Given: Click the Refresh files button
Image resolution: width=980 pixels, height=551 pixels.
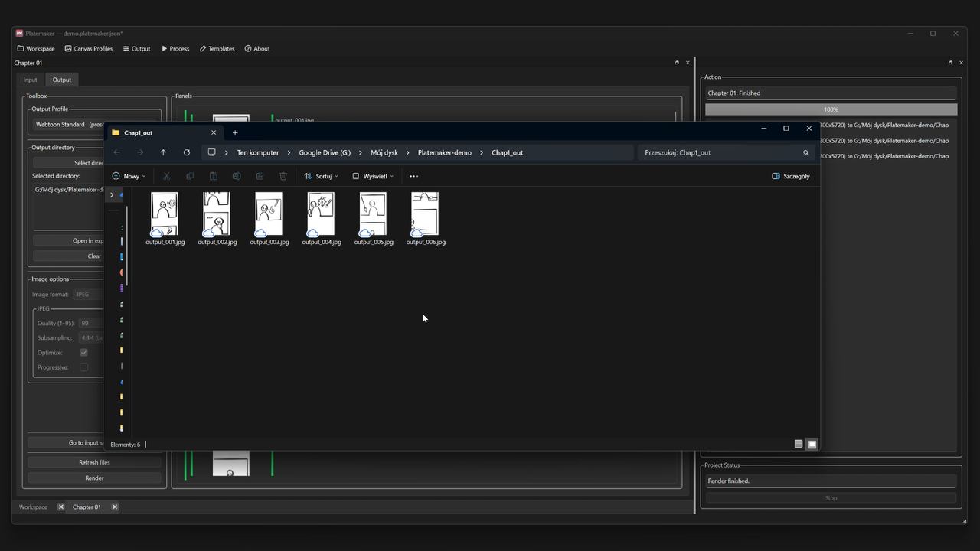Looking at the screenshot, I should [94, 462].
